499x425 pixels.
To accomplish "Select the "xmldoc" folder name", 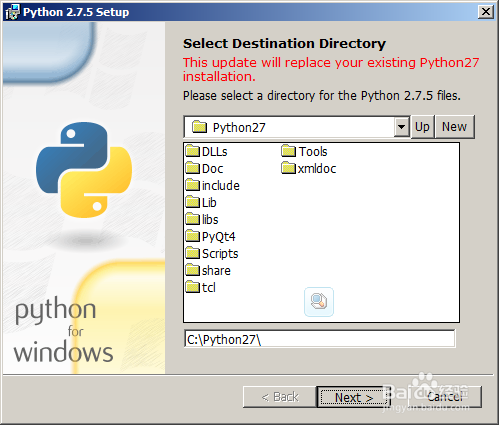I will point(317,169).
